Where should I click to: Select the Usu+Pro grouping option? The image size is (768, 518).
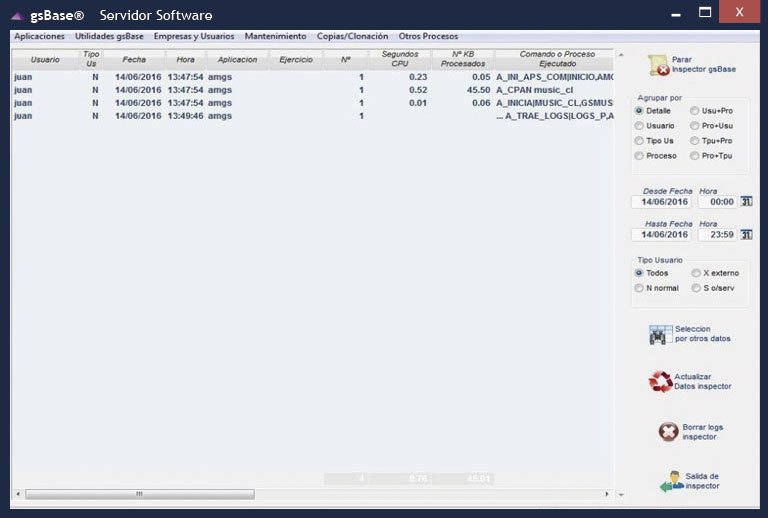694,111
